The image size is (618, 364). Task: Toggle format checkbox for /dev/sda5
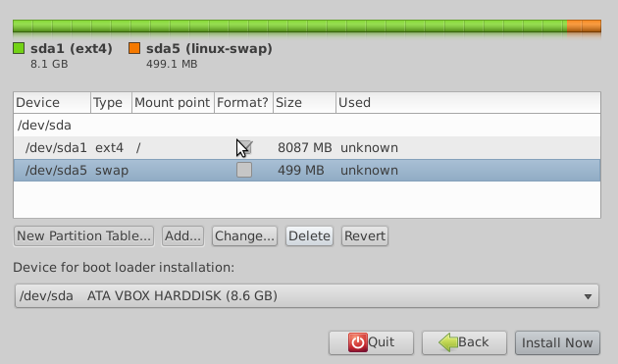pos(244,170)
